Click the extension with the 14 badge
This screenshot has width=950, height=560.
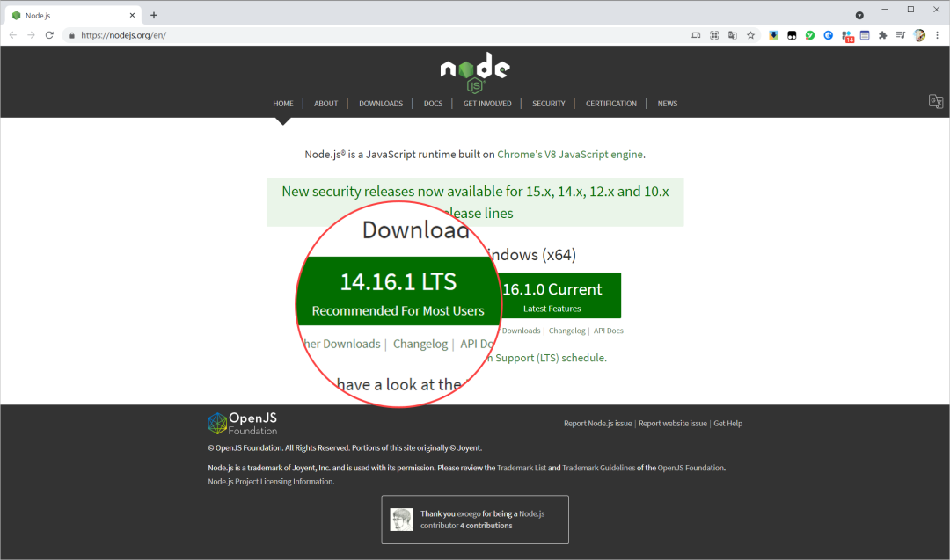[x=847, y=36]
